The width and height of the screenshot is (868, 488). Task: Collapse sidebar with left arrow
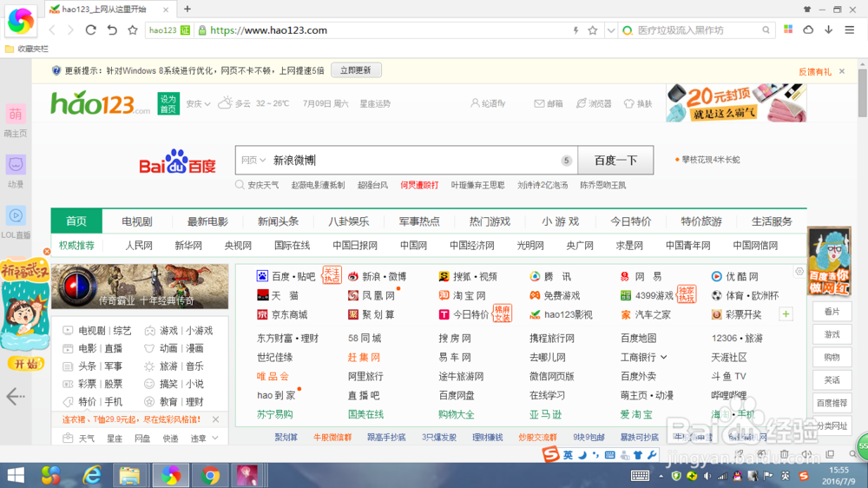(x=16, y=396)
